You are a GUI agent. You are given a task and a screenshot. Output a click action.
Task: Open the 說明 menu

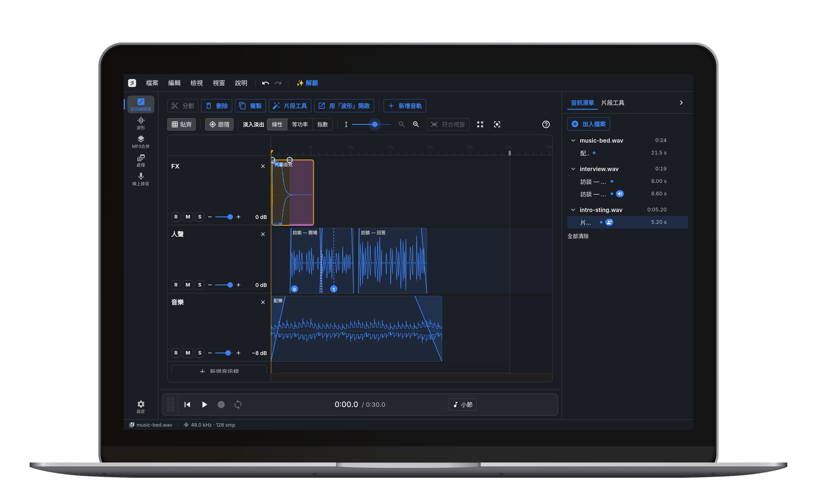(x=241, y=83)
